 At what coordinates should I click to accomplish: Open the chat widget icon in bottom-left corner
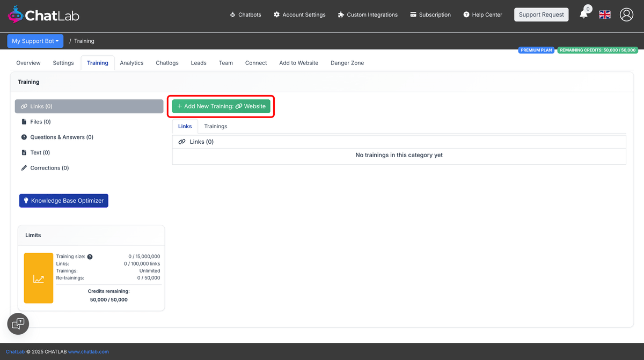pyautogui.click(x=18, y=324)
